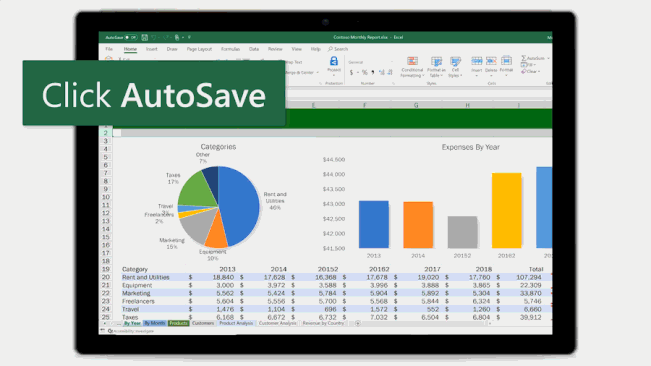Open Format as Table gallery

(x=436, y=67)
